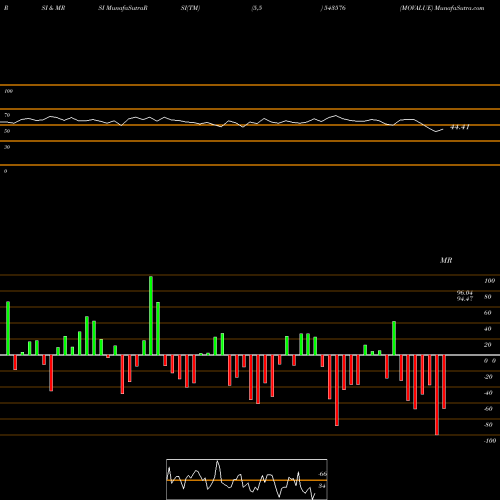Click the (MOVALUE) MunafaSutra.com title text

click(442, 8)
